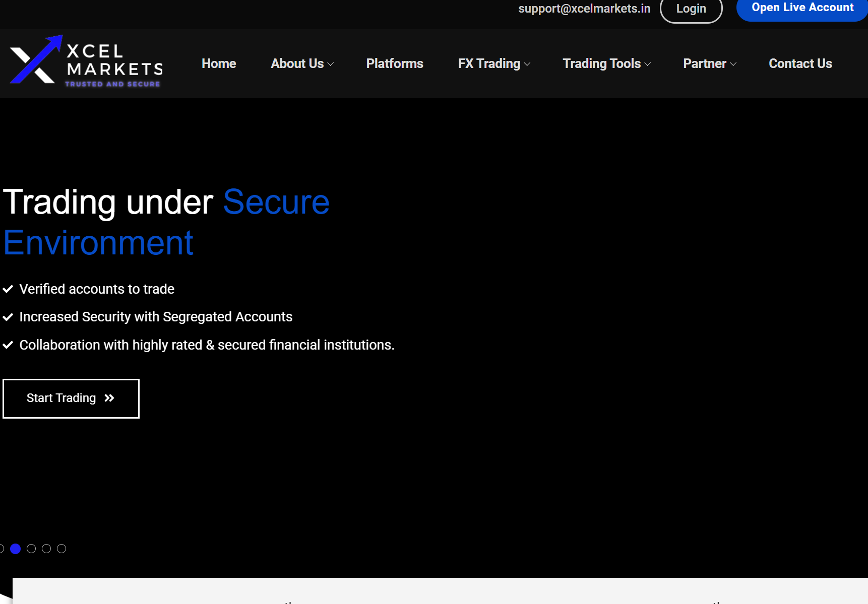Open the Partner dropdown
This screenshot has width=868, height=604.
[709, 63]
